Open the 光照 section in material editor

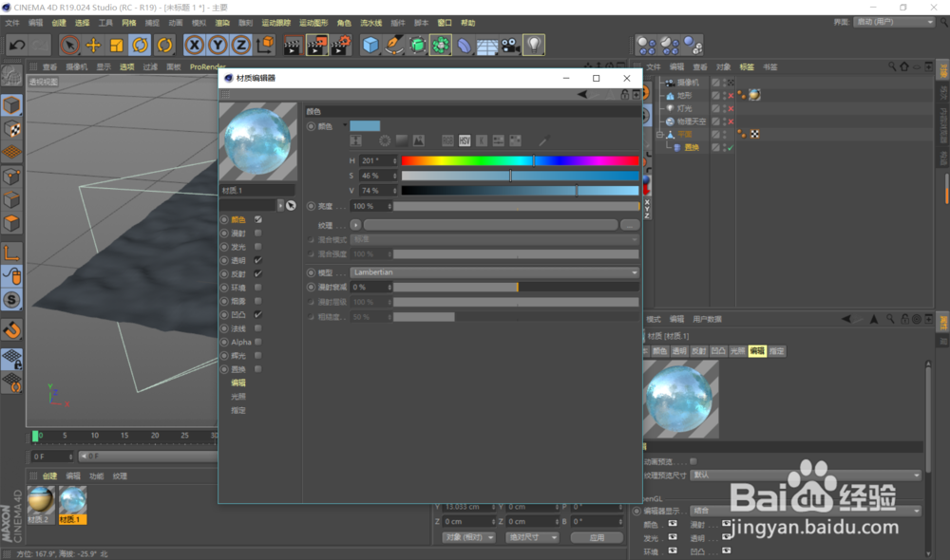click(238, 397)
